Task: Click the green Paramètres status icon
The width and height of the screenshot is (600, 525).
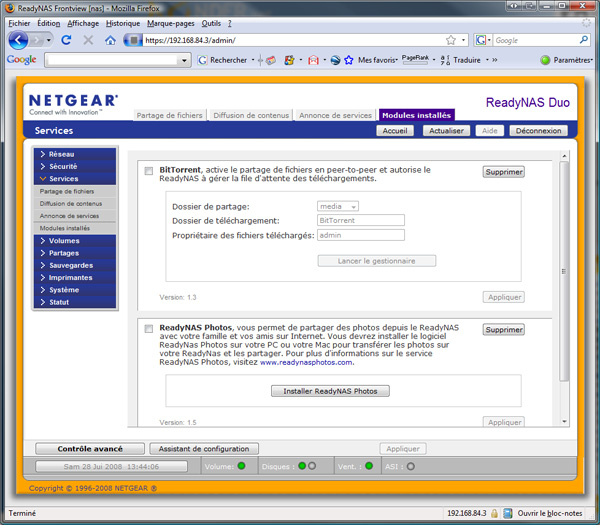Action: [545, 60]
